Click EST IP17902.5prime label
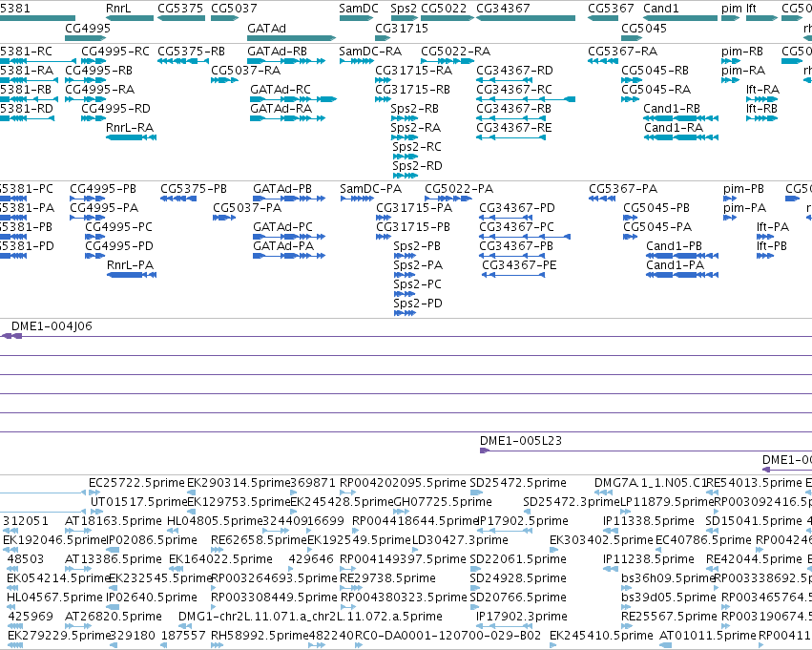Viewport: 812px width, 650px height. coord(522,521)
